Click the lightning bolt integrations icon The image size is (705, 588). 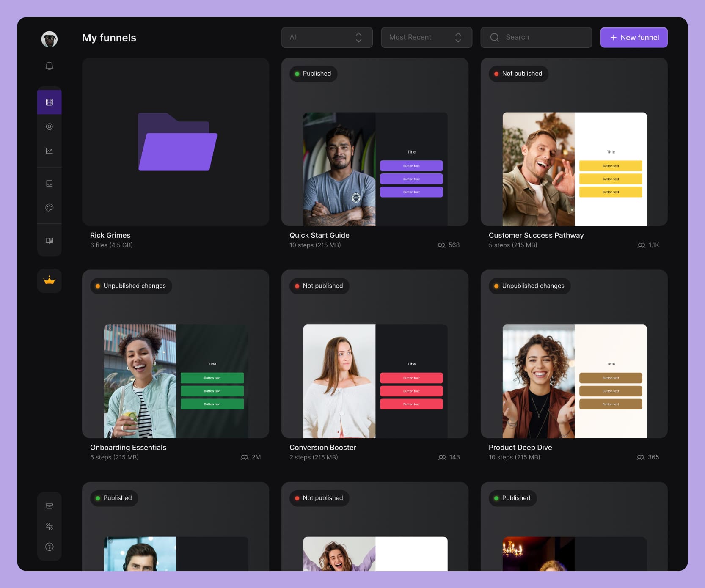coord(50,526)
